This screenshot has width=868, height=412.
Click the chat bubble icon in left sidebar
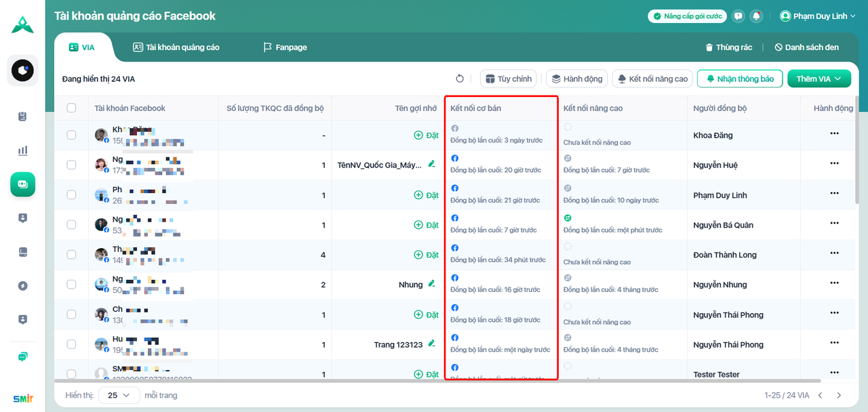point(23,357)
